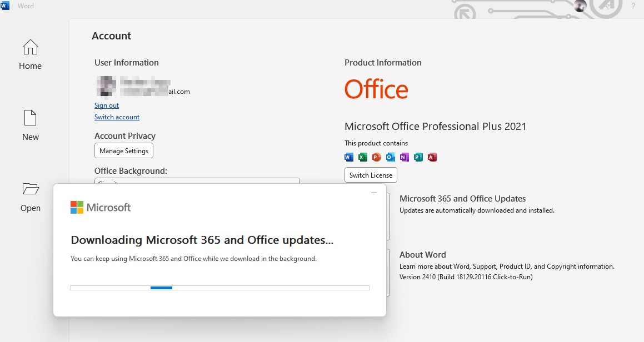Click the blurred user avatar under User Information
644x342 pixels.
click(106, 86)
